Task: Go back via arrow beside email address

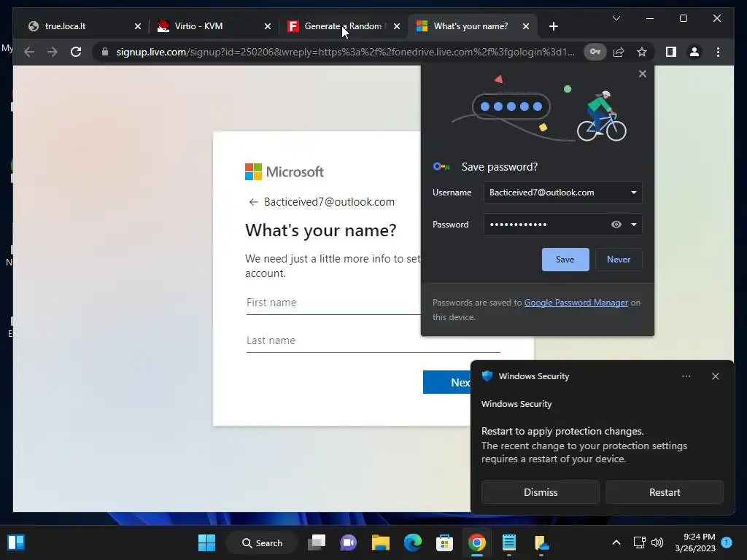Action: coord(253,202)
